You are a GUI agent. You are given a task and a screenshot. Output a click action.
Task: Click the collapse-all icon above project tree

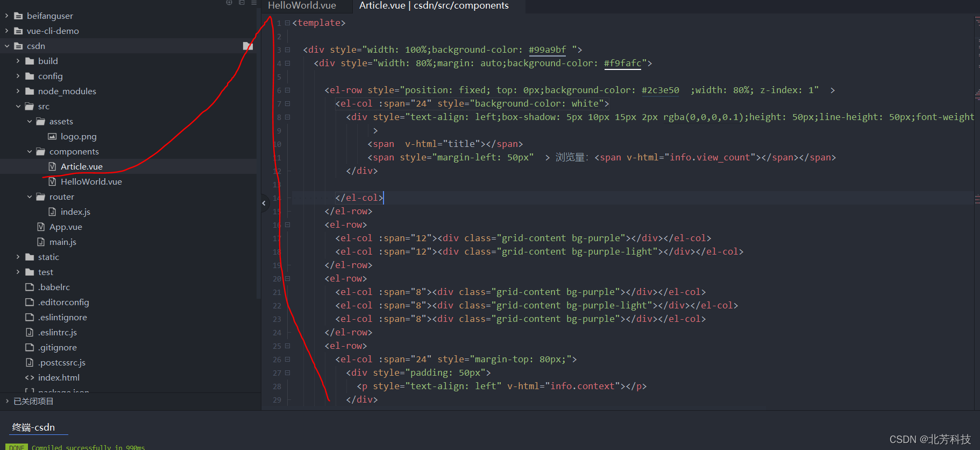pyautogui.click(x=242, y=3)
